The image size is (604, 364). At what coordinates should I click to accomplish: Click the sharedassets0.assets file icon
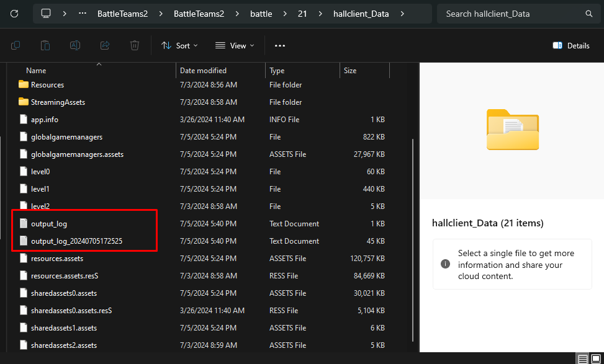point(24,293)
